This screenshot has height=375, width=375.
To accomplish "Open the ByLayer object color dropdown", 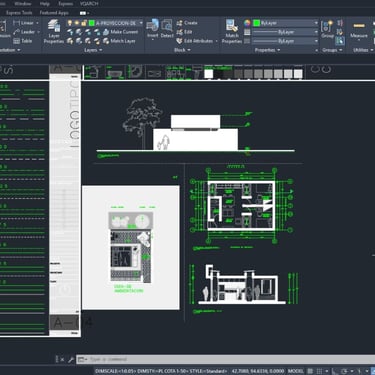I will pyautogui.click(x=316, y=23).
